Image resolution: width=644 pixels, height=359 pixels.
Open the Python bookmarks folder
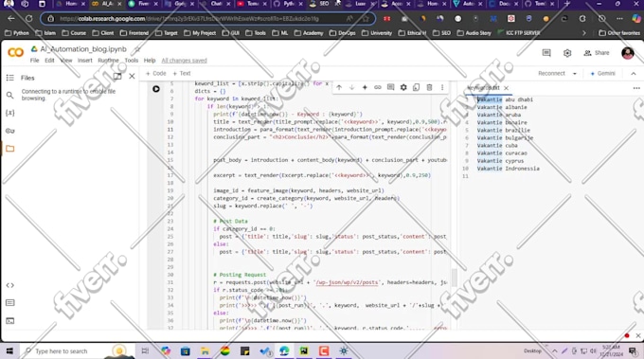pyautogui.click(x=17, y=33)
